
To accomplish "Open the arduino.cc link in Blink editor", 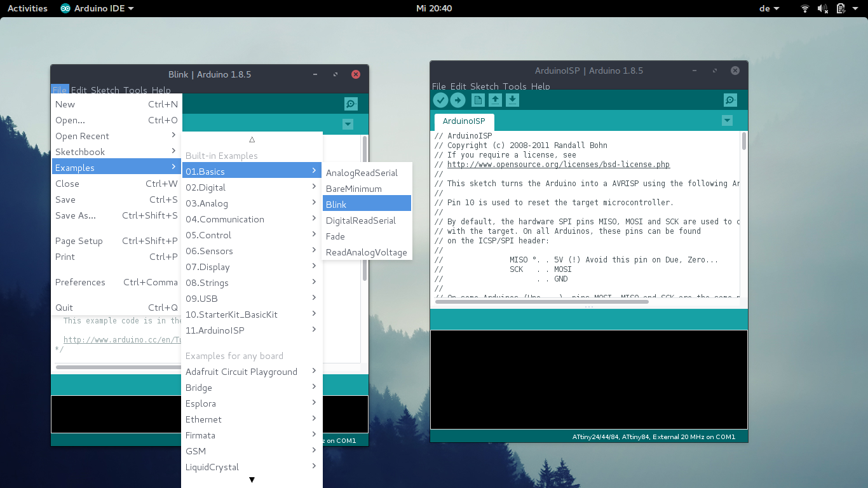I will click(123, 340).
